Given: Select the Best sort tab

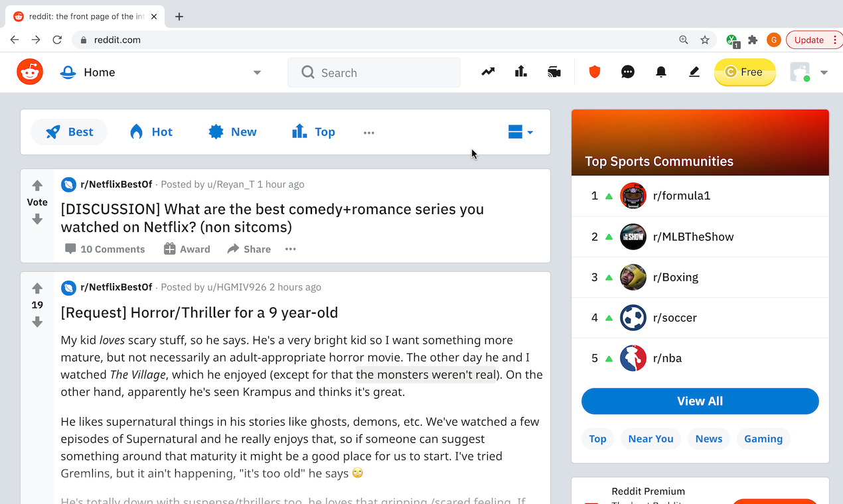Looking at the screenshot, I should point(69,132).
